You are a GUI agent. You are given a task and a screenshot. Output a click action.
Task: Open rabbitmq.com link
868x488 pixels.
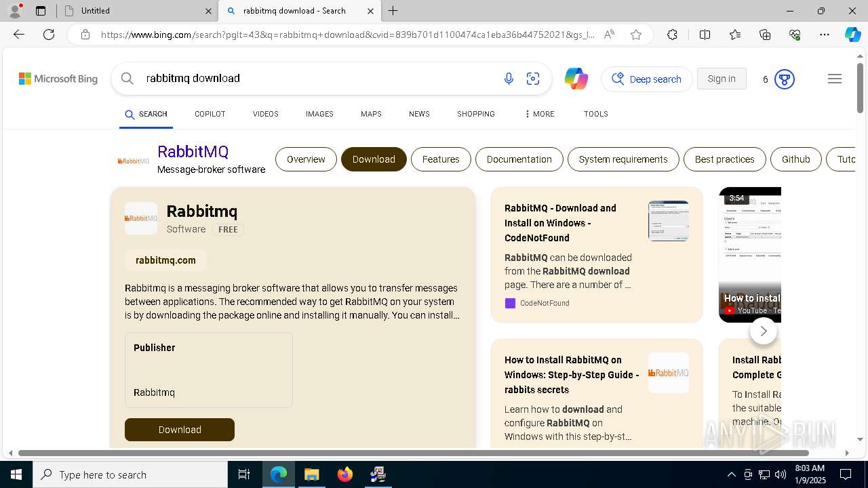click(165, 260)
